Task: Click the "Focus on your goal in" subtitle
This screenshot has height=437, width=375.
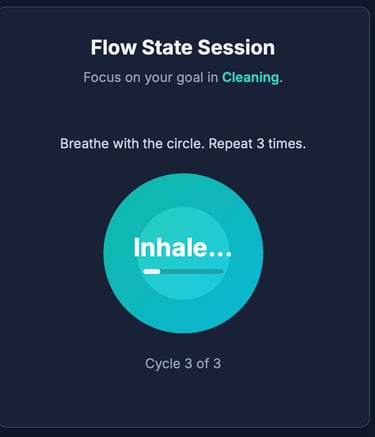Action: coord(150,78)
